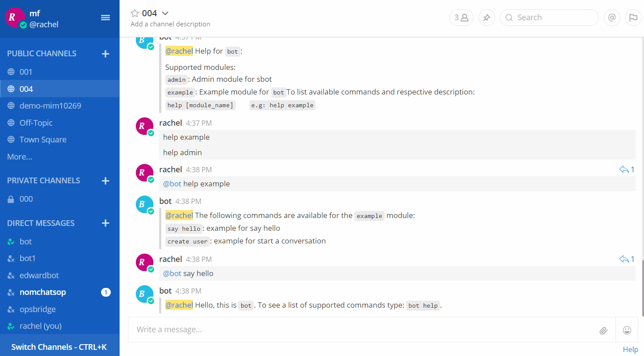Click 'help [module_name]' code text
The image size is (644, 356).
(x=200, y=105)
